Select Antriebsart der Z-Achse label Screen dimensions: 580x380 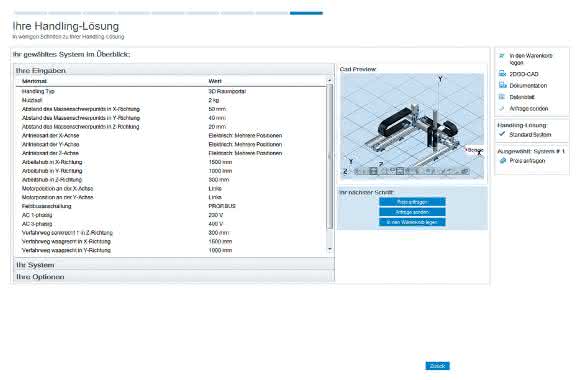point(50,153)
